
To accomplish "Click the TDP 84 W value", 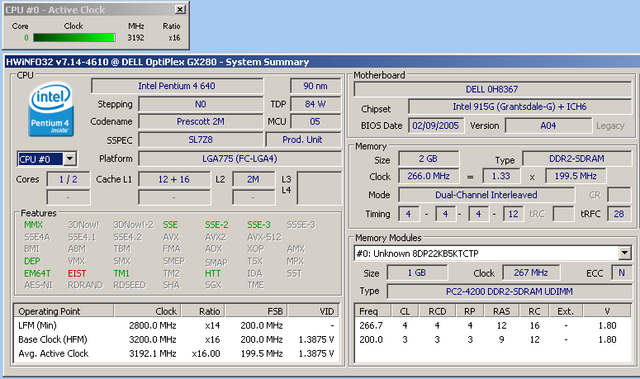I will [x=315, y=104].
